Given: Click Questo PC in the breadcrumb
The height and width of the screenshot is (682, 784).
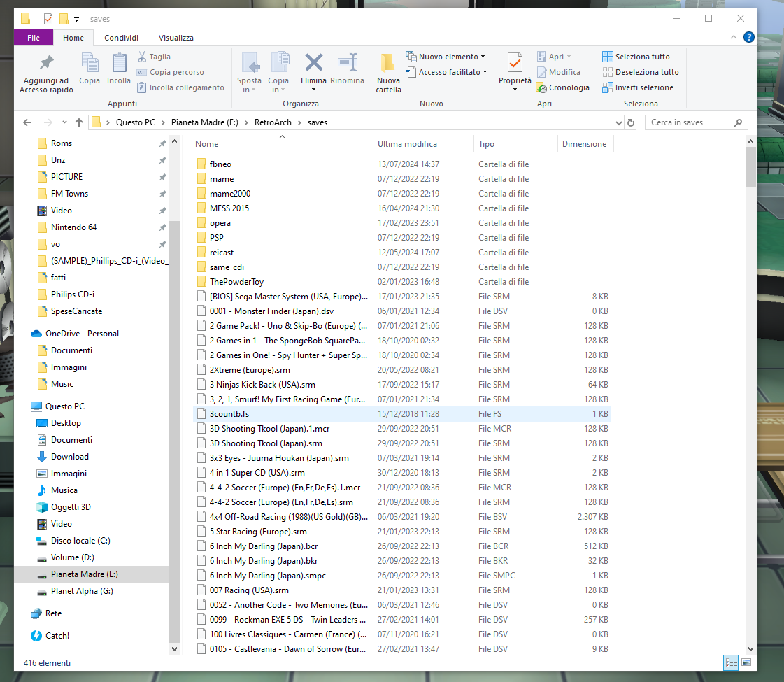Looking at the screenshot, I should [136, 122].
